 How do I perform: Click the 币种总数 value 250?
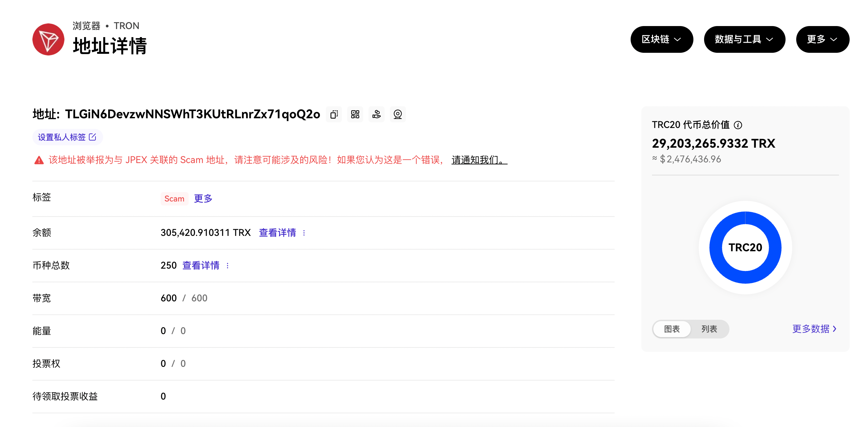pos(169,265)
